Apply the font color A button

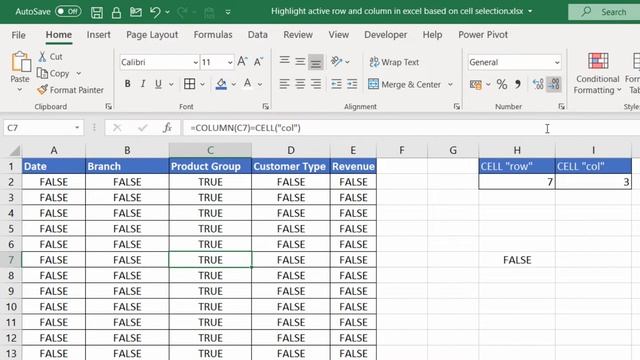point(247,84)
